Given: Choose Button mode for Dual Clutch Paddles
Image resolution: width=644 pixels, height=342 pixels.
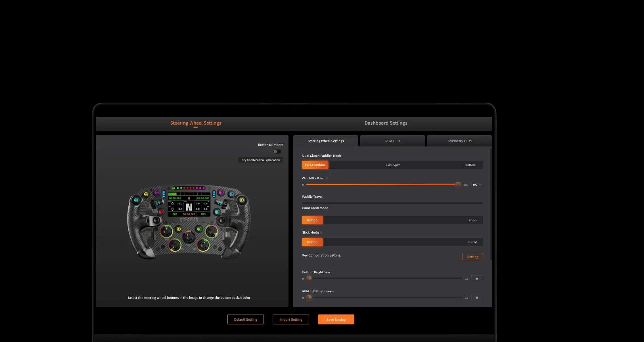Looking at the screenshot, I should 470,165.
